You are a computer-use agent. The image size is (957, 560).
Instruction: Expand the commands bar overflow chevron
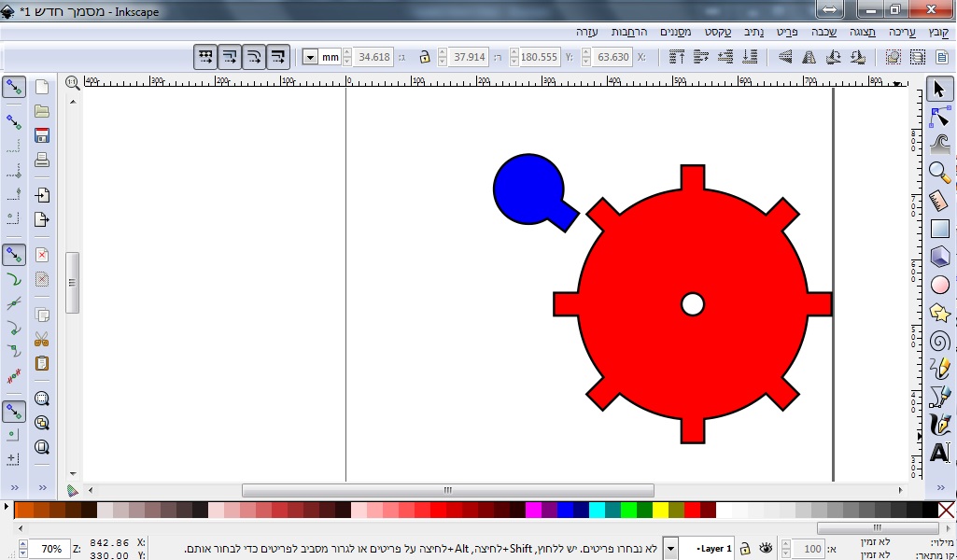41,487
